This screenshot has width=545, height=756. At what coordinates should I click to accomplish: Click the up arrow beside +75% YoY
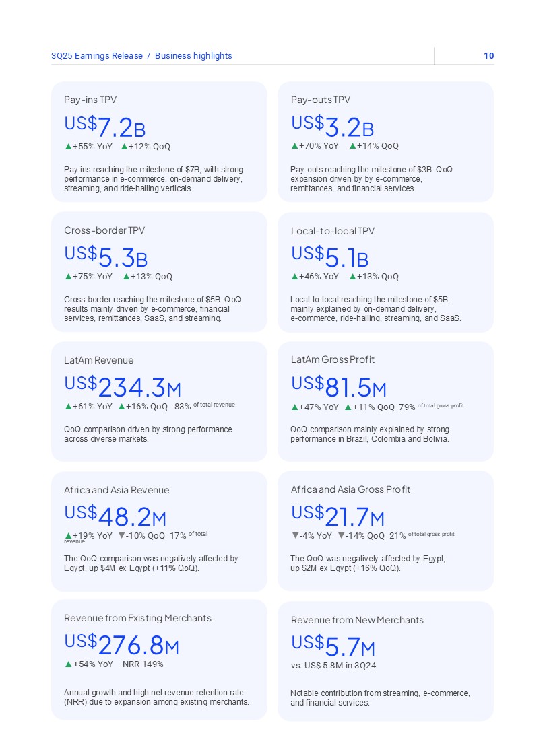[68, 276]
